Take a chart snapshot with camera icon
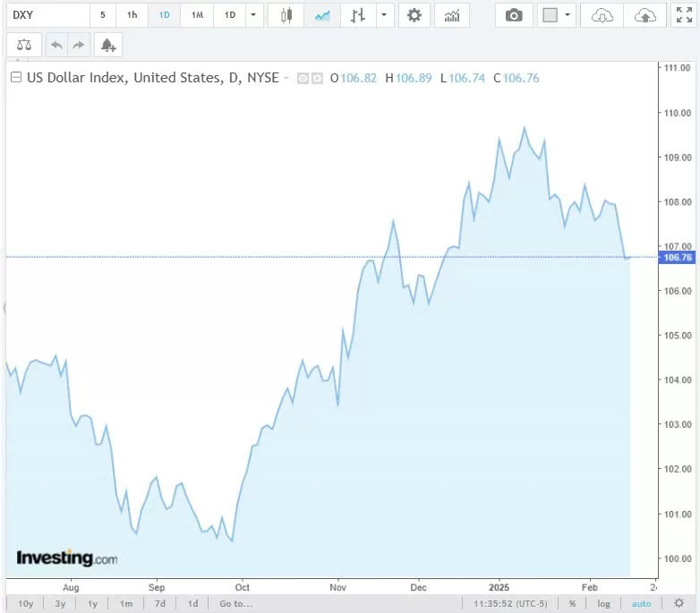Screen dimensions: 700x613 [x=514, y=15]
